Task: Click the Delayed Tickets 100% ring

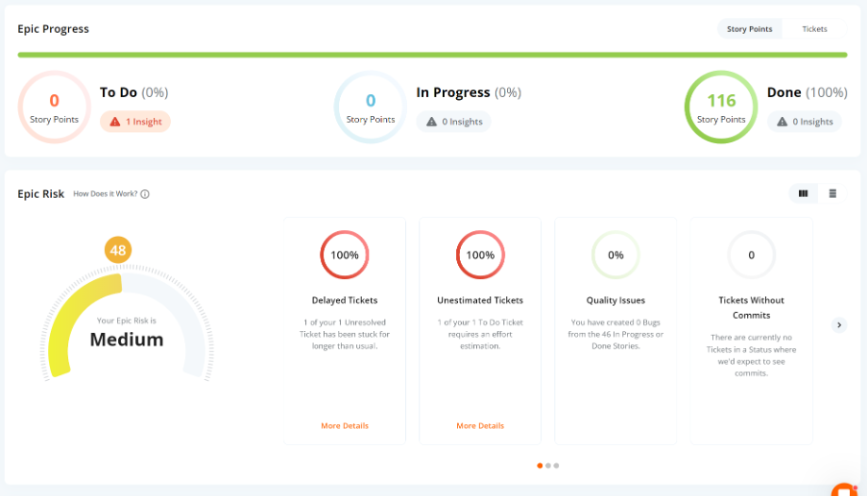Action: click(x=345, y=255)
